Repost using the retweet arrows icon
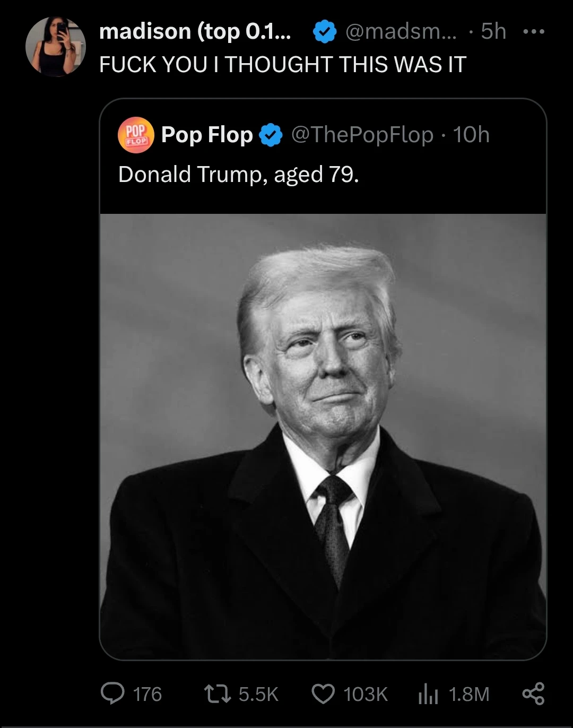 click(x=218, y=694)
